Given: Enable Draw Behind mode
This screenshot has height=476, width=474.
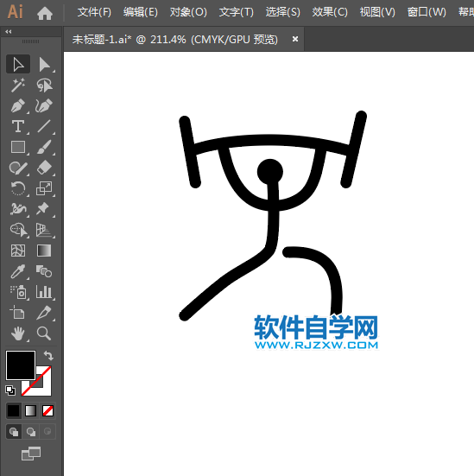Looking at the screenshot, I should point(30,432).
